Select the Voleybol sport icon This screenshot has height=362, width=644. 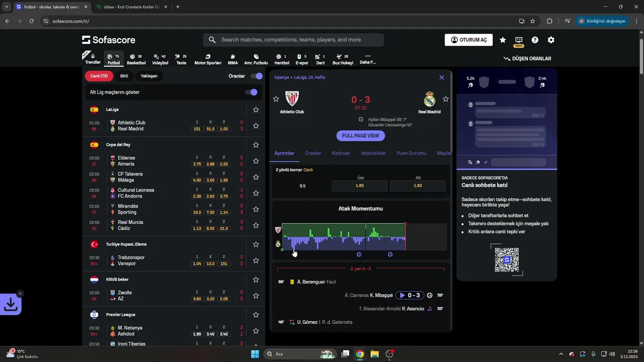(x=160, y=59)
